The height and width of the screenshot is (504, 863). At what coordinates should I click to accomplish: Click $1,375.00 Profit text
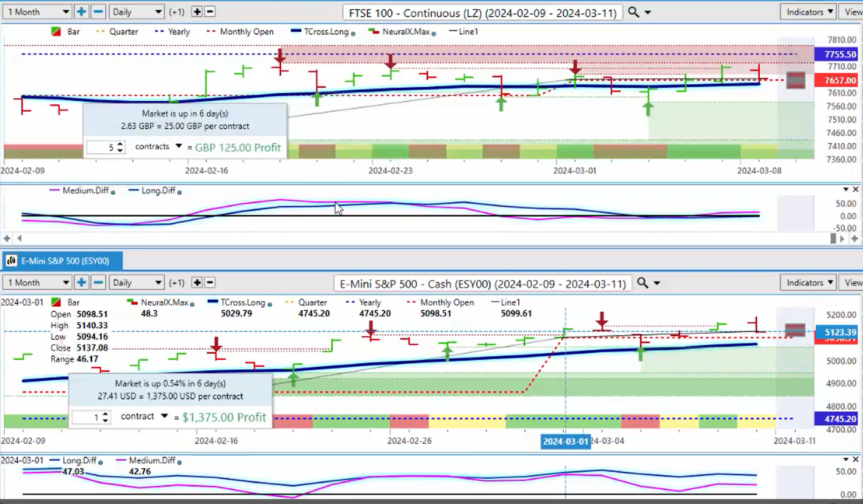coord(224,417)
